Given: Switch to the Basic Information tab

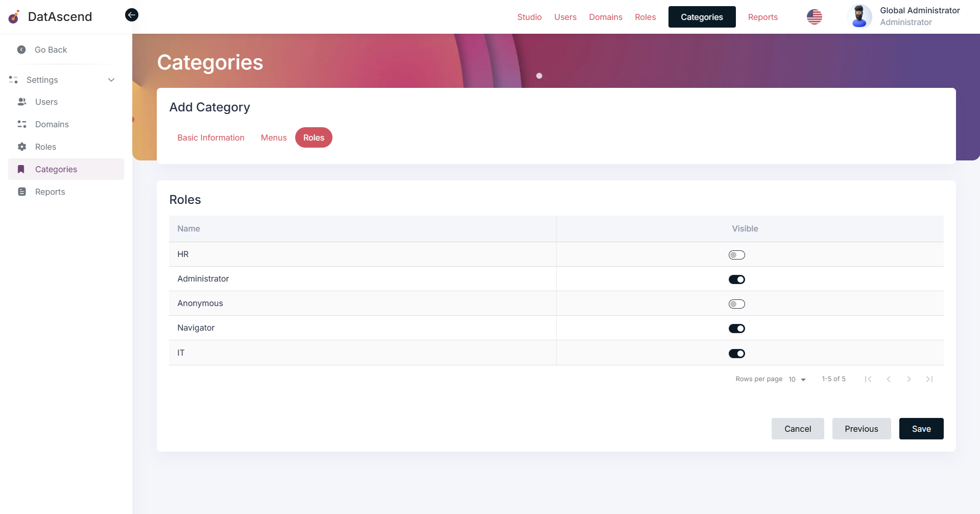Looking at the screenshot, I should coord(210,137).
